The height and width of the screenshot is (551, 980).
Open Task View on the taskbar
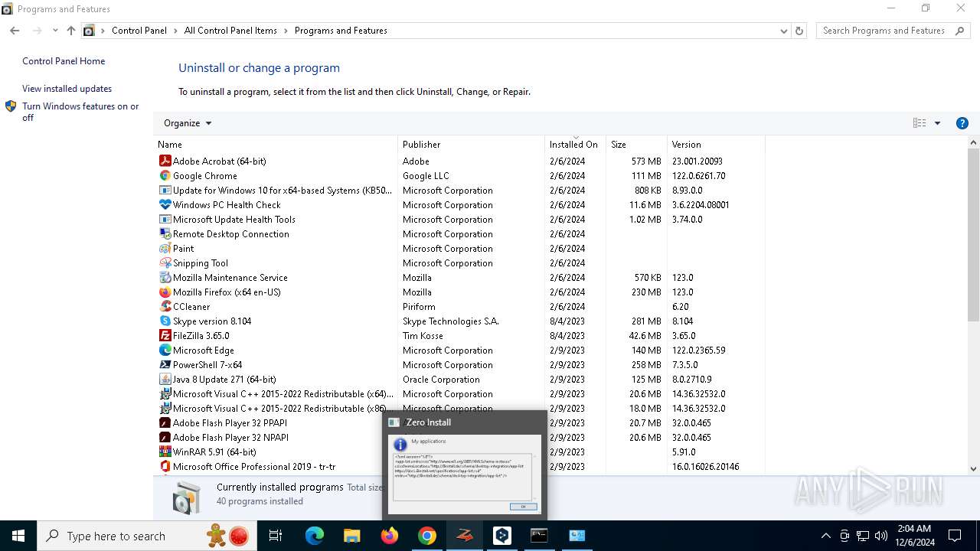[x=276, y=536]
